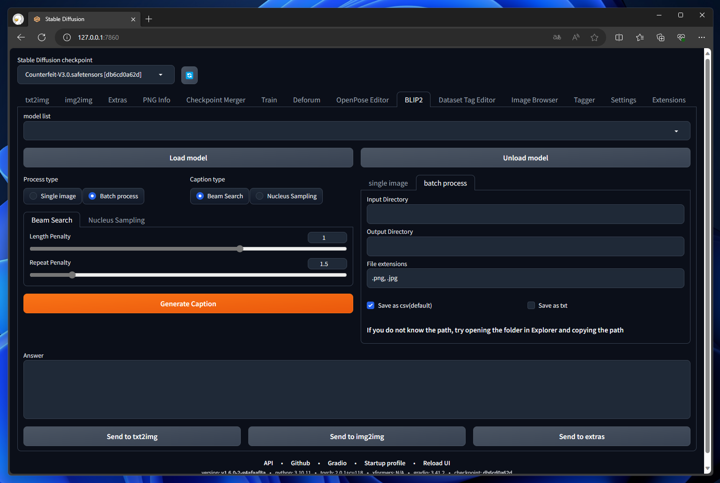Image resolution: width=720 pixels, height=483 pixels.
Task: Click the refresh checkpoint list icon
Action: click(x=189, y=75)
